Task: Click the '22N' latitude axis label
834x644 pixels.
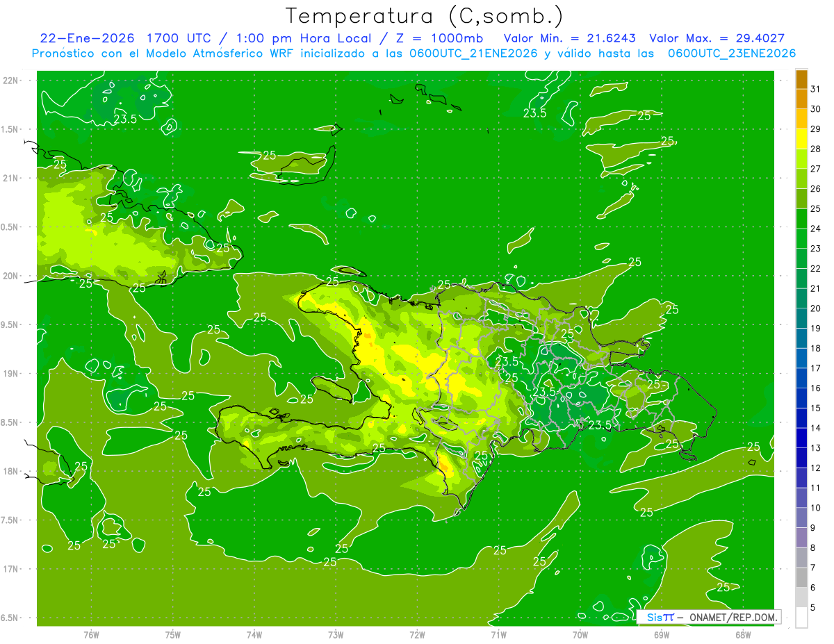Action: (x=12, y=81)
